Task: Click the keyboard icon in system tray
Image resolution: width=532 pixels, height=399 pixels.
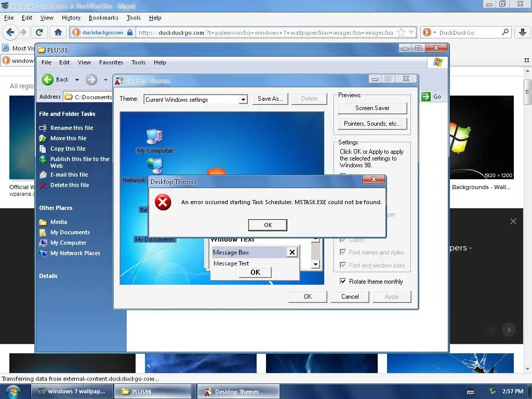Action: point(471,392)
